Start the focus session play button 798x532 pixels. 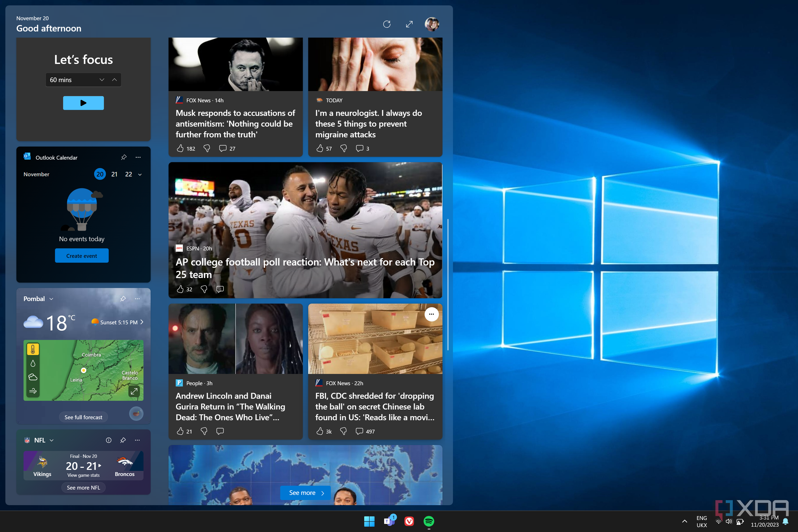(83, 103)
